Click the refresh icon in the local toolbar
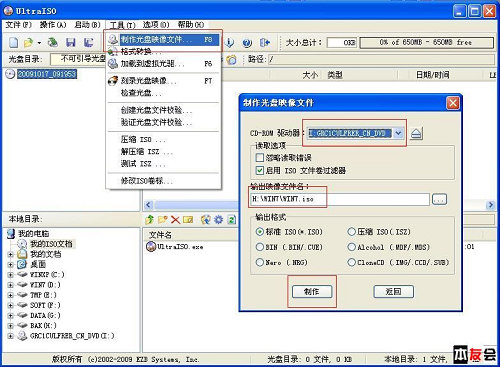Screen dimensions: 500x367 [x=231, y=219]
